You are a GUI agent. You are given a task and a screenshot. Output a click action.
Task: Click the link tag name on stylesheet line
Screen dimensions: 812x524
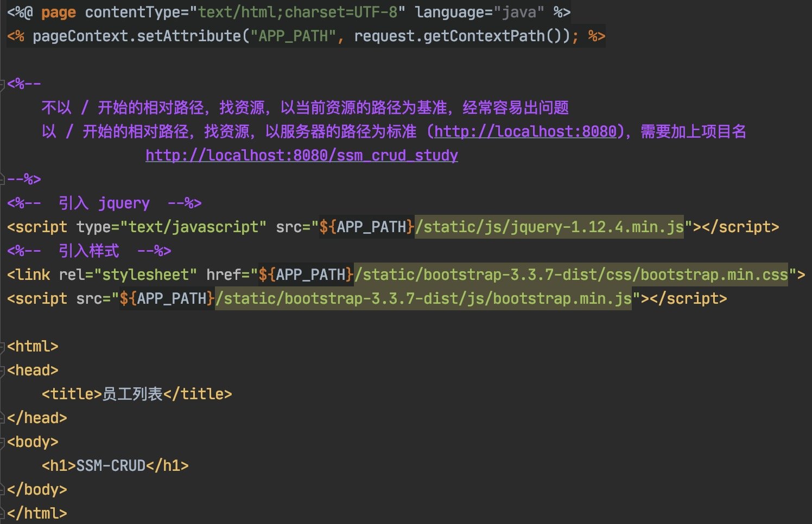[33, 275]
